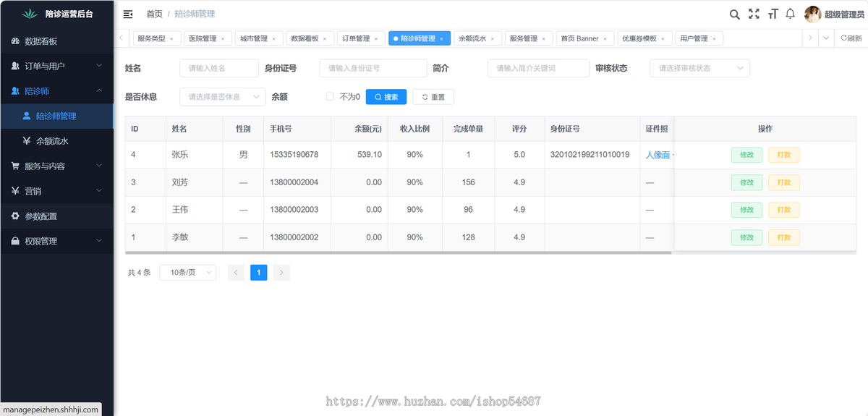Click the 超级管理员 username

(x=843, y=14)
